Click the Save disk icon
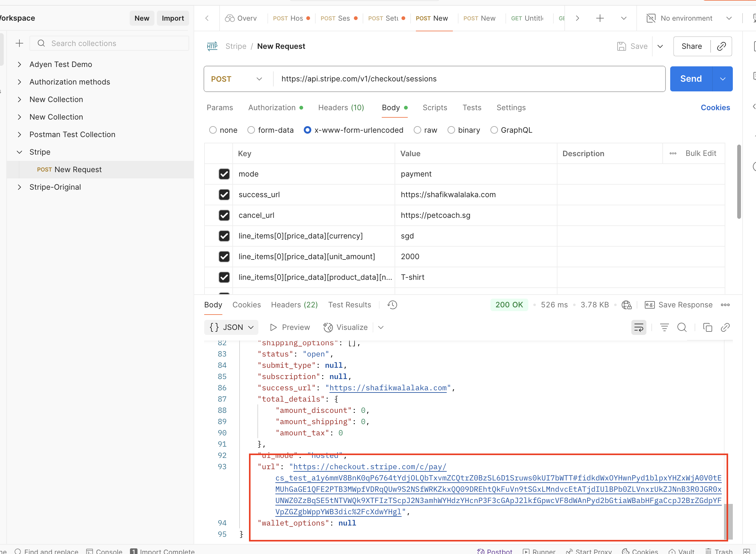756x554 pixels. pyautogui.click(x=621, y=46)
